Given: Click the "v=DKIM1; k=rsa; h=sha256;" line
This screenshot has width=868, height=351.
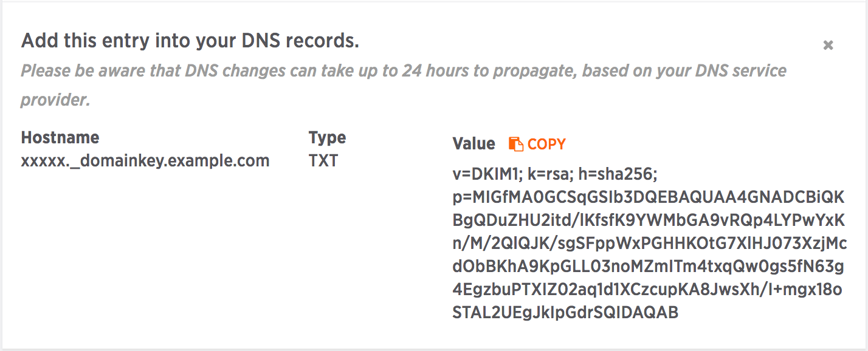Looking at the screenshot, I should pos(556,175).
